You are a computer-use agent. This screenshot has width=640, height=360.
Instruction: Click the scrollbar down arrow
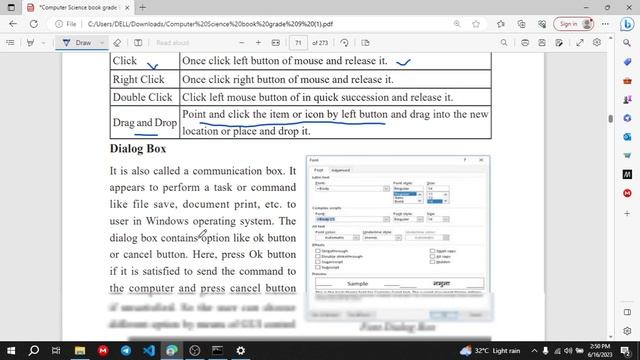tap(611, 337)
